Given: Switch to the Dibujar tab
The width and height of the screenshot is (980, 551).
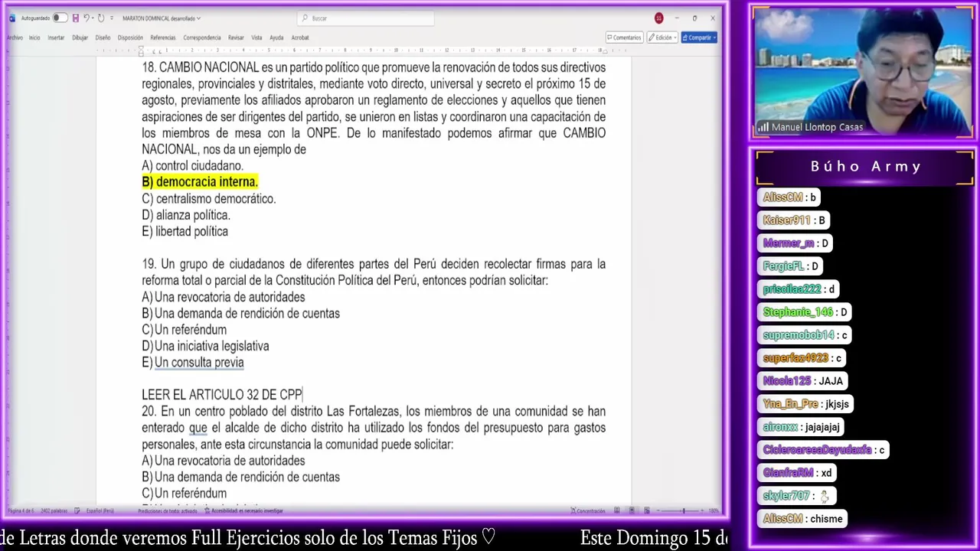Looking at the screenshot, I should pos(80,37).
